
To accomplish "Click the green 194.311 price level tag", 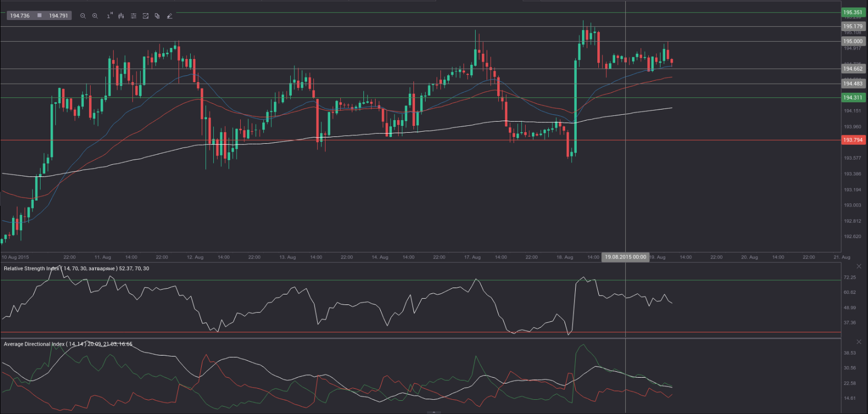I will coord(853,97).
